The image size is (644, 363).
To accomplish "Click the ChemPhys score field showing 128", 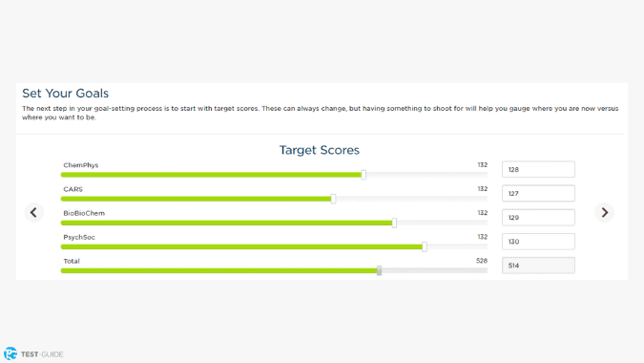I will click(538, 169).
